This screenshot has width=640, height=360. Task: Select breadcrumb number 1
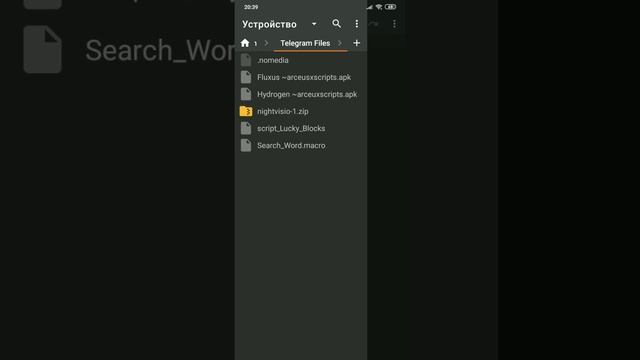pos(256,43)
